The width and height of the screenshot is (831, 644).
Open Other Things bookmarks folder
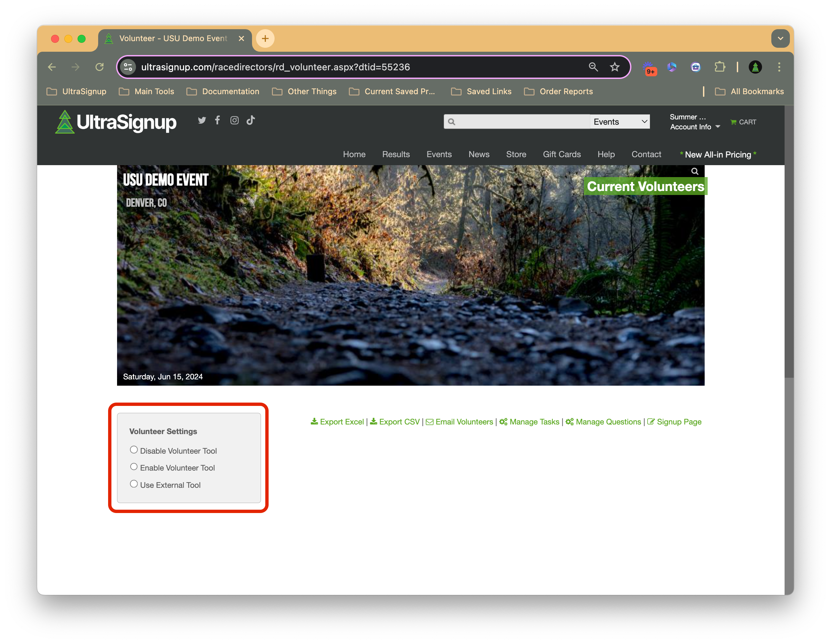(x=304, y=91)
